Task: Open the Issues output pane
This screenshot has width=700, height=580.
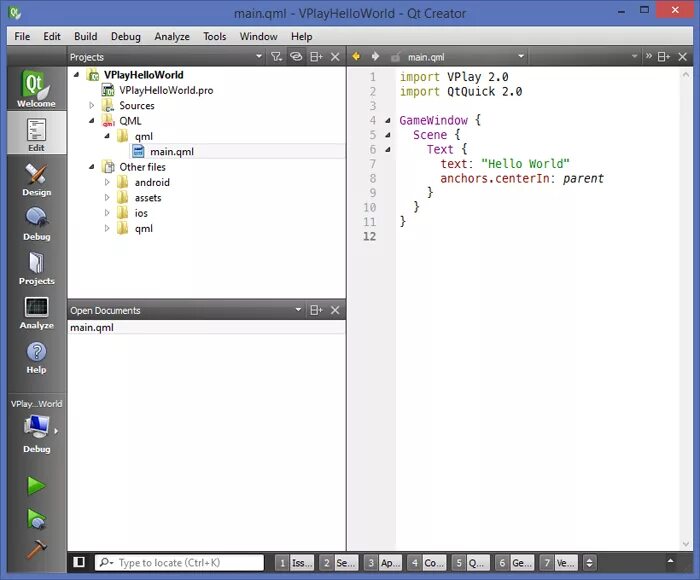Action: (x=295, y=563)
